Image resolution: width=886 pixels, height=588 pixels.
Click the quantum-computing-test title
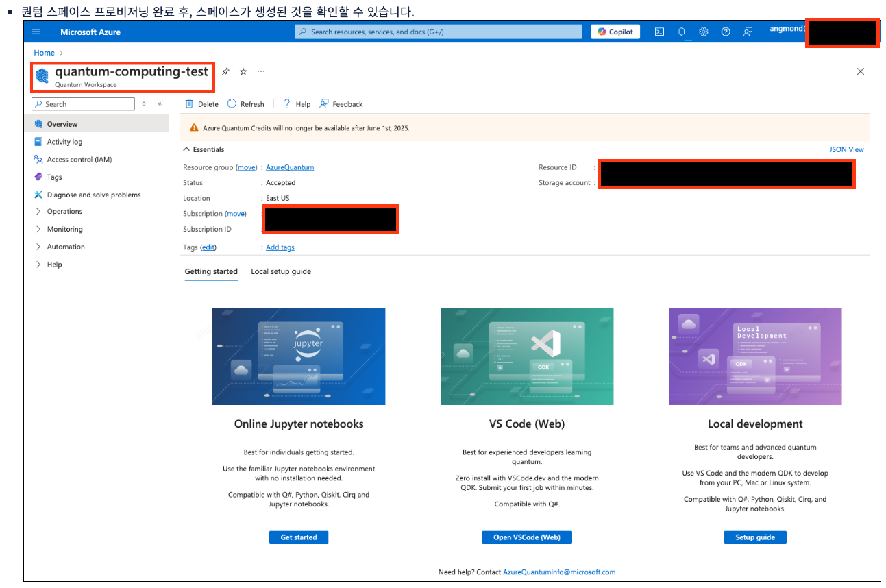pos(132,71)
